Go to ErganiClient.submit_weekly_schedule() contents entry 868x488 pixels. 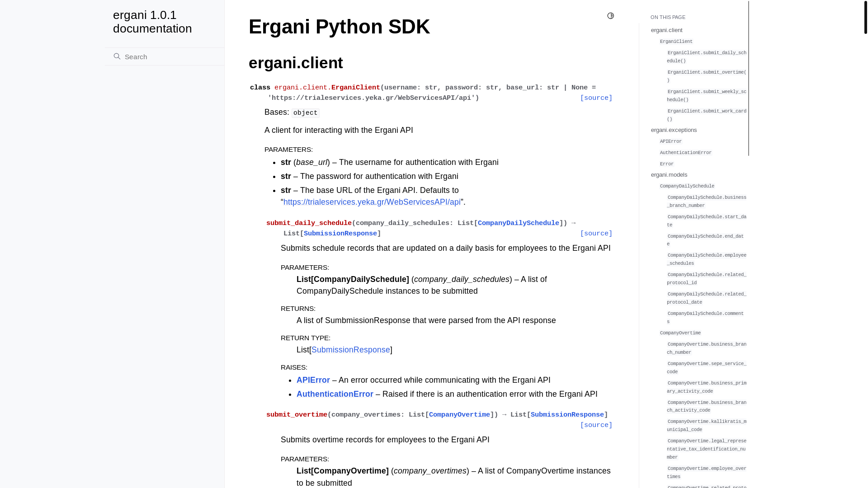coord(707,96)
